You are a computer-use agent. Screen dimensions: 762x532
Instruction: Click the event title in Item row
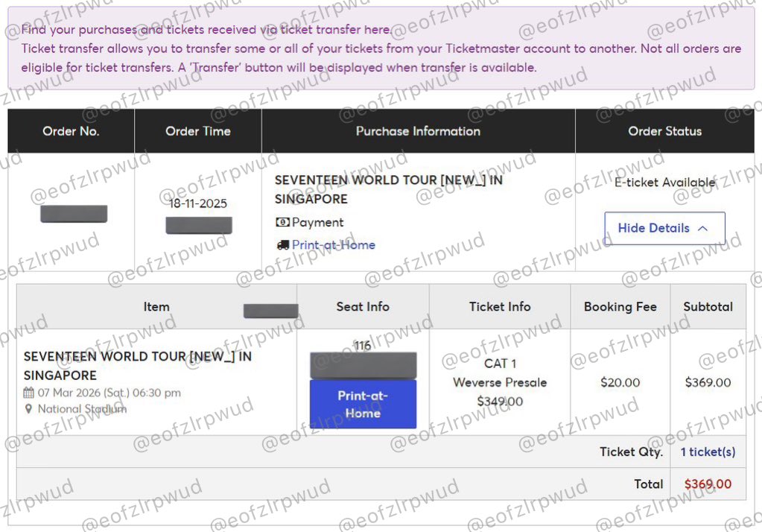click(138, 366)
